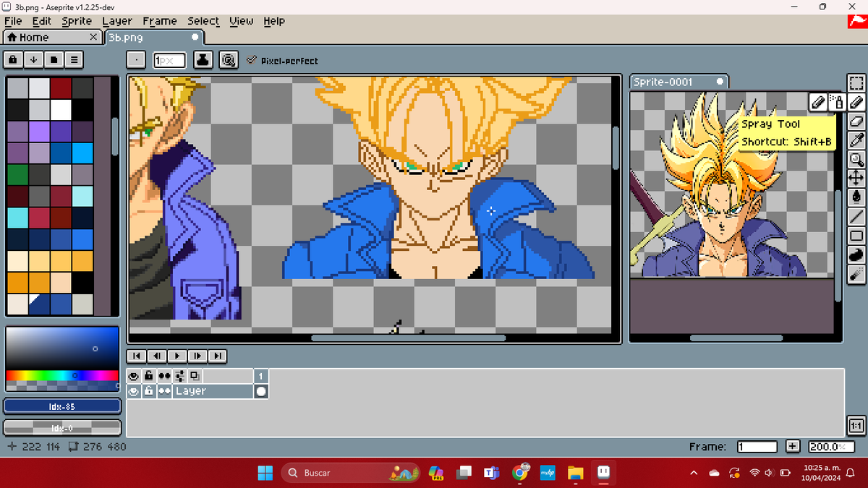868x488 pixels.
Task: Choose the Spray tool in popup
Action: tap(837, 103)
